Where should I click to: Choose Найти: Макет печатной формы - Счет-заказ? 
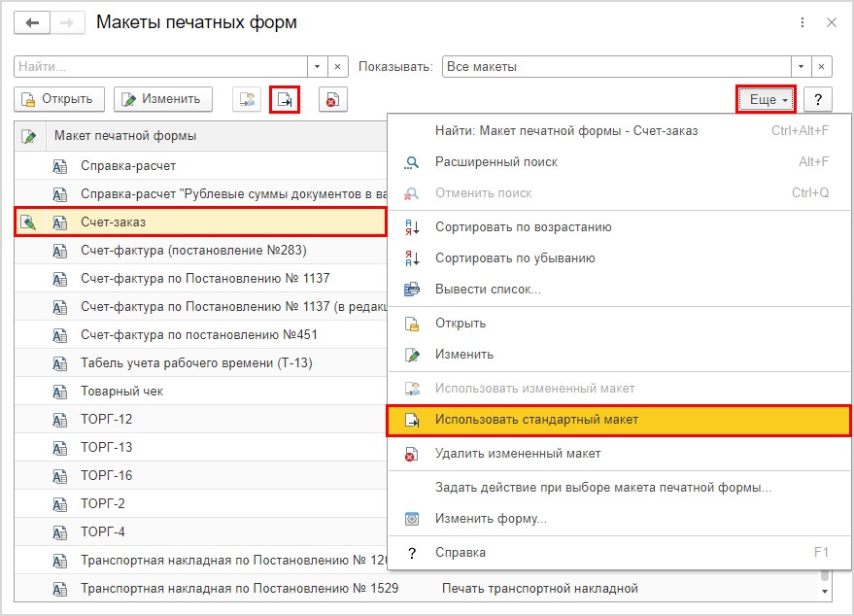[619, 131]
